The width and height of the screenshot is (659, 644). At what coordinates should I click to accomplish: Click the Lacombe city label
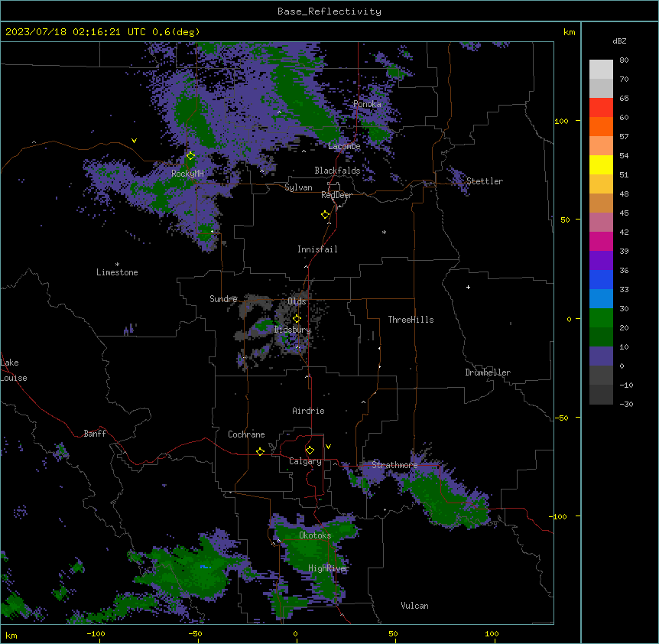click(x=344, y=146)
